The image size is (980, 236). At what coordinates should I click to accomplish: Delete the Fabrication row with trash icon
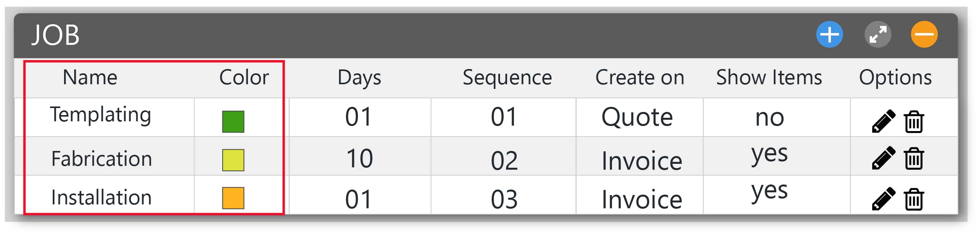(914, 158)
